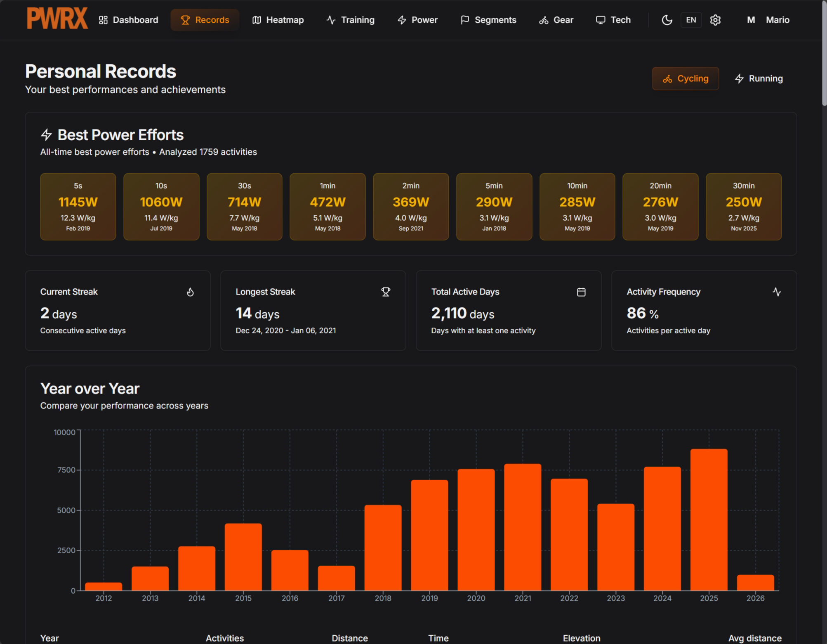The image size is (827, 644).
Task: Switch to Running records
Action: [x=759, y=78]
